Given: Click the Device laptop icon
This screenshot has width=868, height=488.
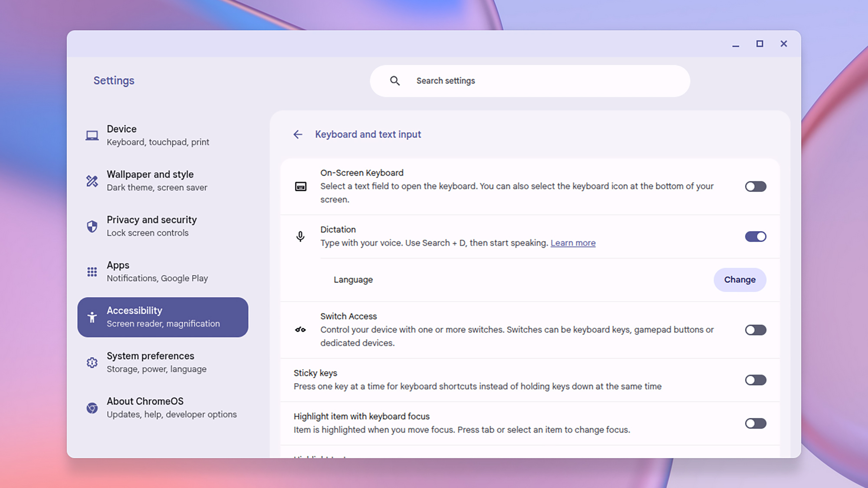Looking at the screenshot, I should (x=92, y=135).
